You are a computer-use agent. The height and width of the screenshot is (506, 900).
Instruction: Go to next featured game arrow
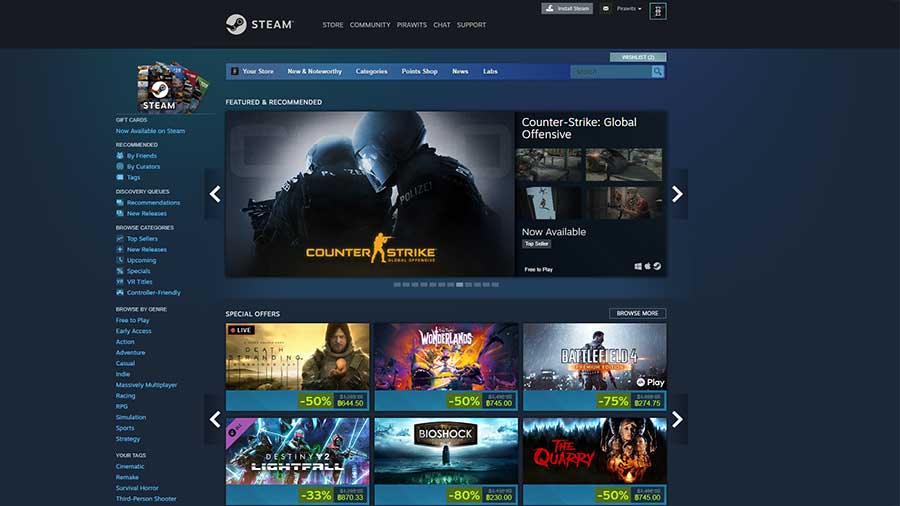pyautogui.click(x=677, y=194)
